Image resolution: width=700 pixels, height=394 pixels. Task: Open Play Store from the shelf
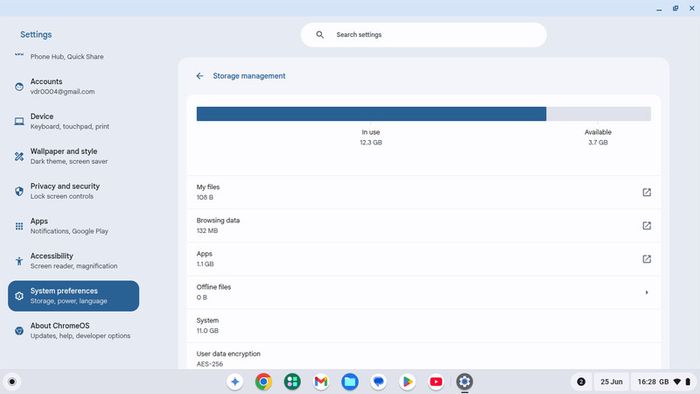tap(407, 382)
